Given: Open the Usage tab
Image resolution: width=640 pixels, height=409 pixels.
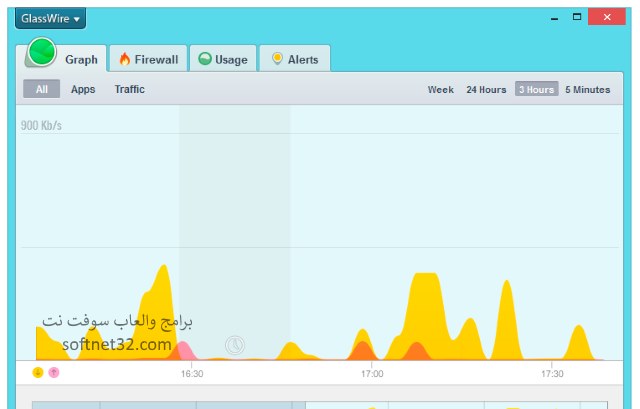Looking at the screenshot, I should point(223,59).
